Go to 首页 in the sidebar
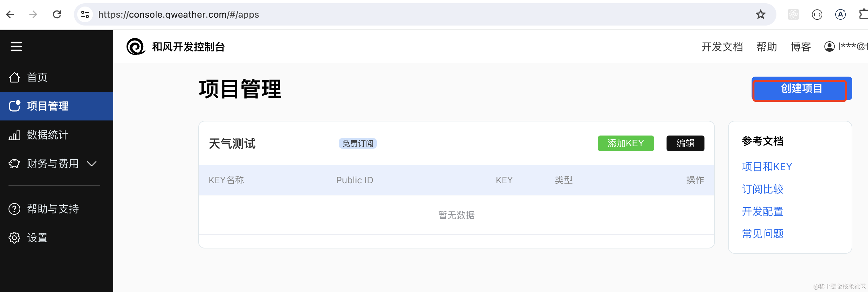 click(x=37, y=77)
